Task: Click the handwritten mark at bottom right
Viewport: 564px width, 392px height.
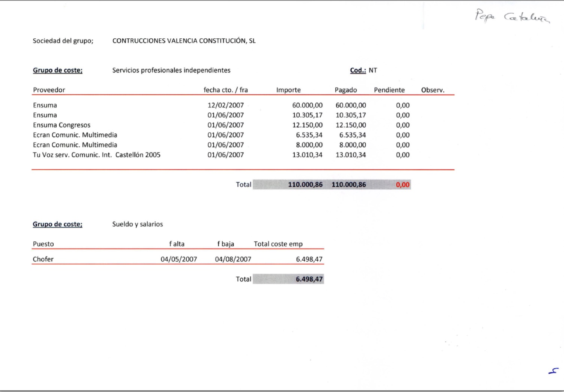Action: tap(553, 371)
